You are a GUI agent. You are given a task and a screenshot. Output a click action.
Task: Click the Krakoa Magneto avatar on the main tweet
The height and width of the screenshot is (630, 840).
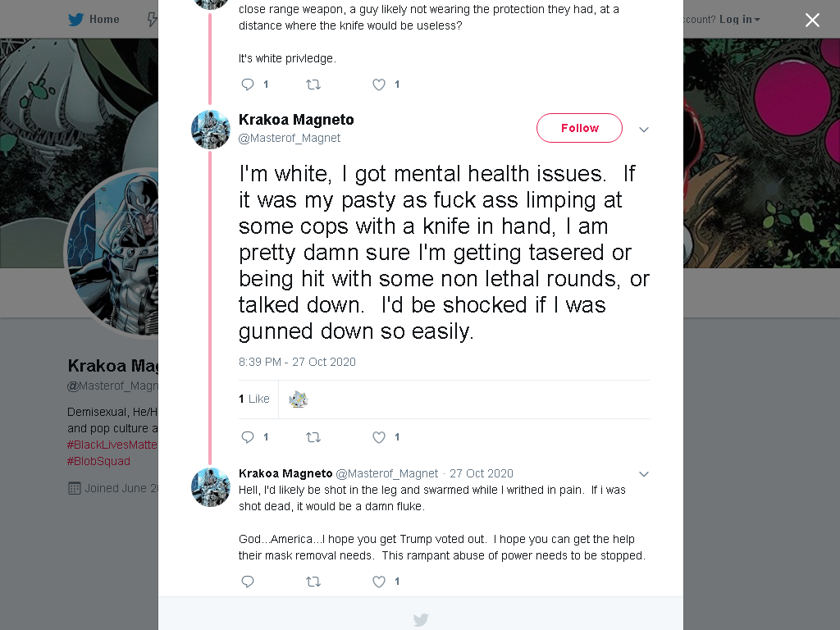211,129
